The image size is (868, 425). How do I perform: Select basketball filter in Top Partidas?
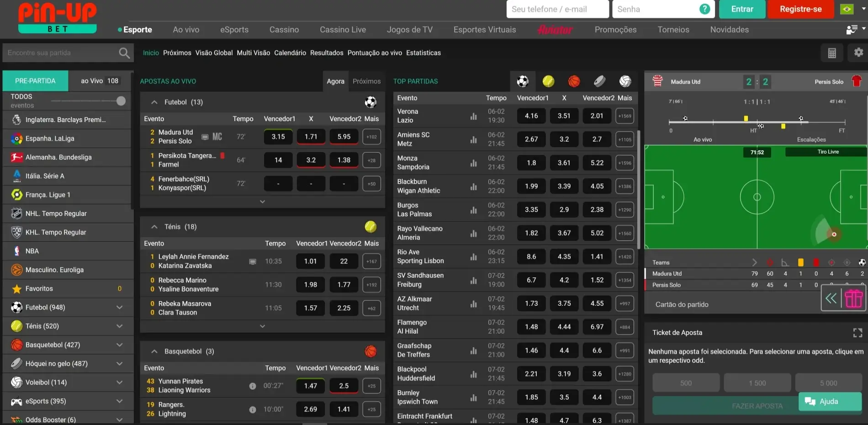tap(574, 81)
